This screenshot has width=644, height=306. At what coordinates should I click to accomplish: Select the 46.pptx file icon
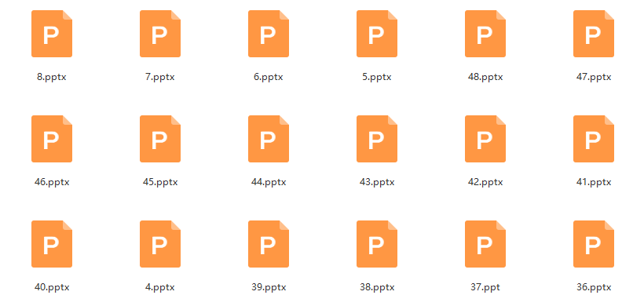coord(52,139)
